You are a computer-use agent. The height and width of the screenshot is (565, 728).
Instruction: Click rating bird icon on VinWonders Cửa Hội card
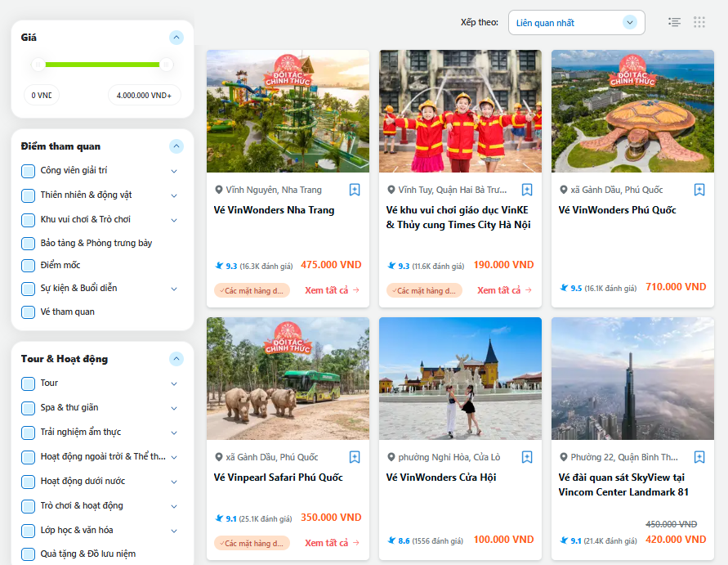(391, 540)
